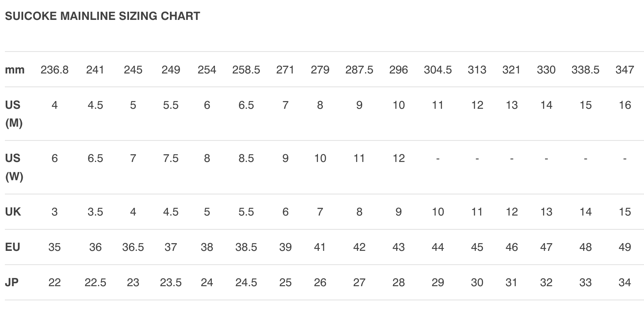Select the 236.8 mm measurement
Viewport: 644px width, 315px height.
coord(54,70)
